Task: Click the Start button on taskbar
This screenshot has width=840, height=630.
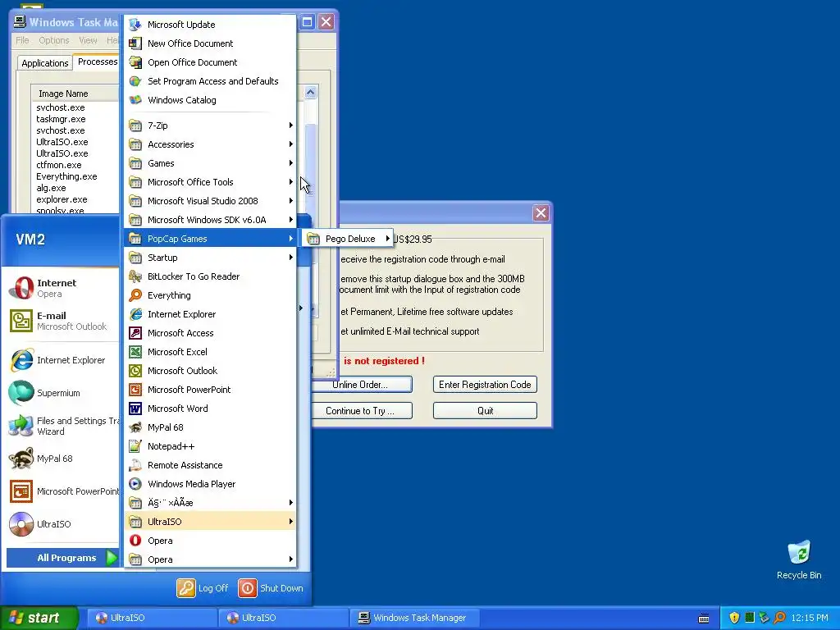Action: click(39, 618)
